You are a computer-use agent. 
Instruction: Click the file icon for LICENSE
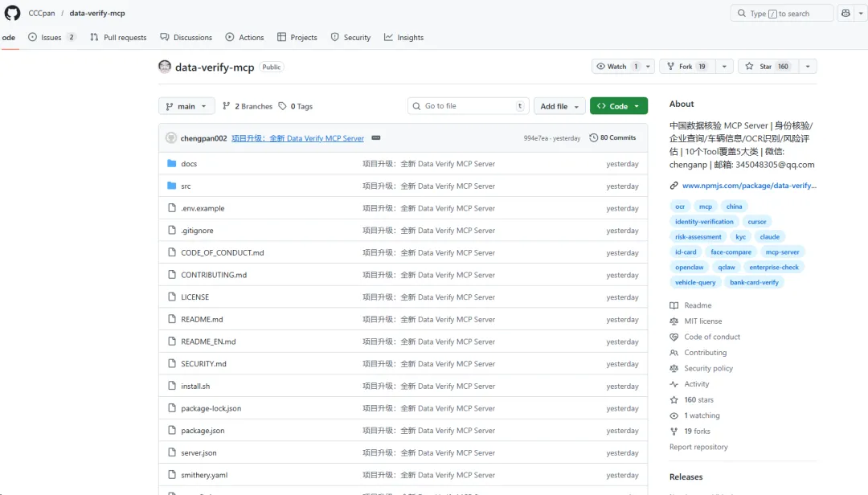(172, 297)
